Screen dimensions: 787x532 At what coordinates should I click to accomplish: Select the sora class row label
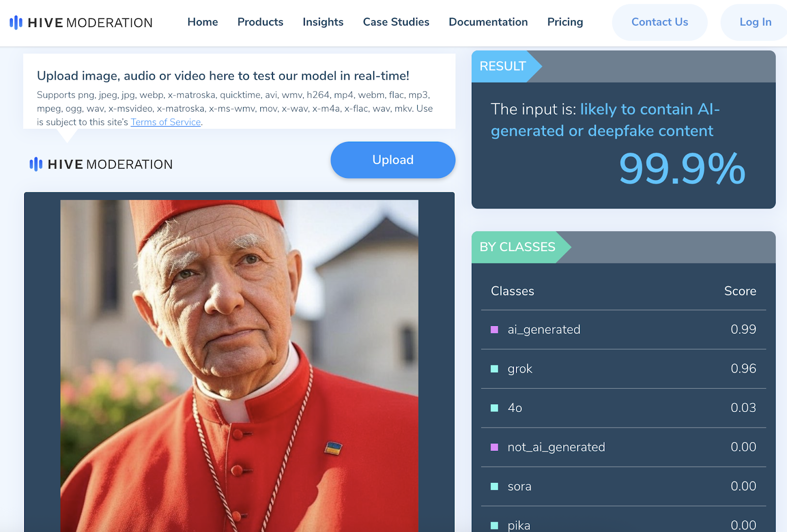click(x=519, y=486)
